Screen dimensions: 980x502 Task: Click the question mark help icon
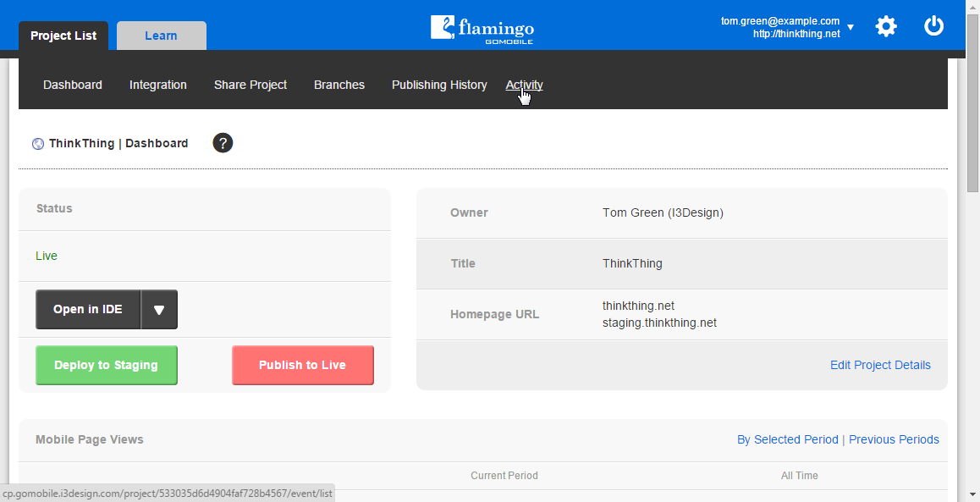point(223,143)
